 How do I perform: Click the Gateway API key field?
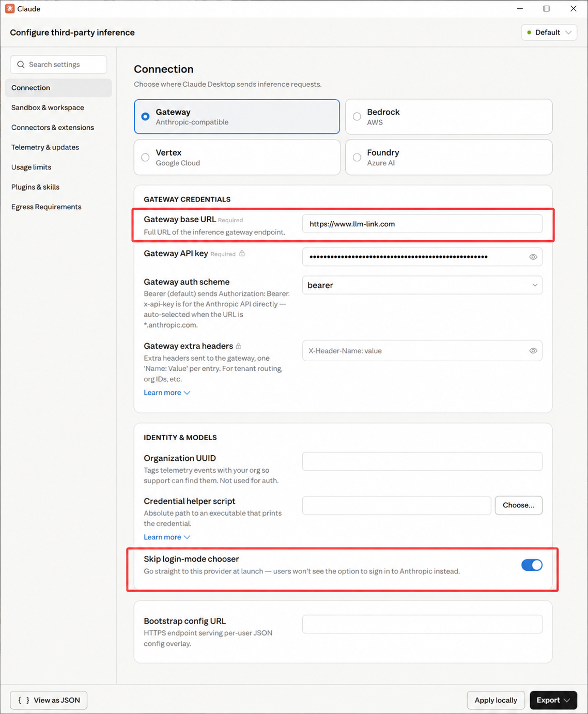[x=422, y=257]
